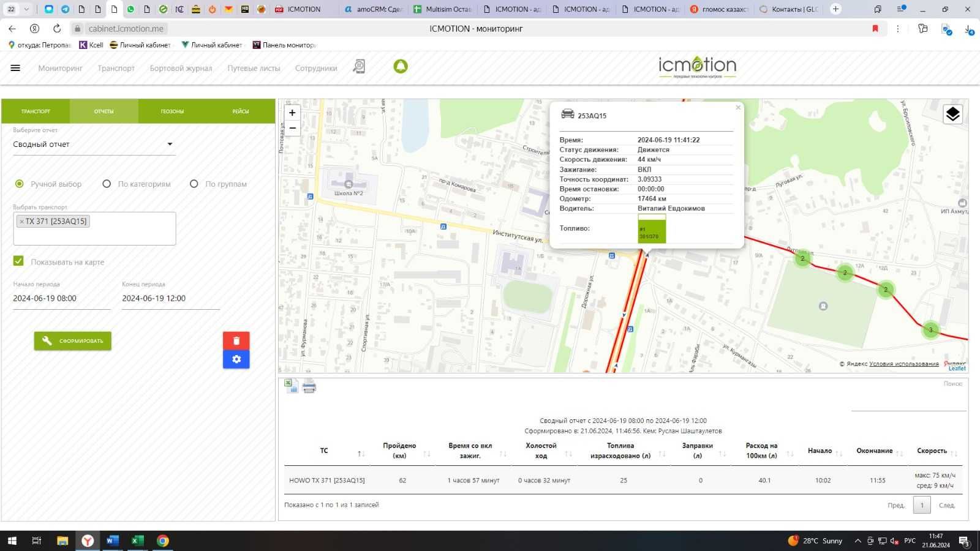The width and height of the screenshot is (980, 551).
Task: Open the map layers selector
Action: coord(952,114)
